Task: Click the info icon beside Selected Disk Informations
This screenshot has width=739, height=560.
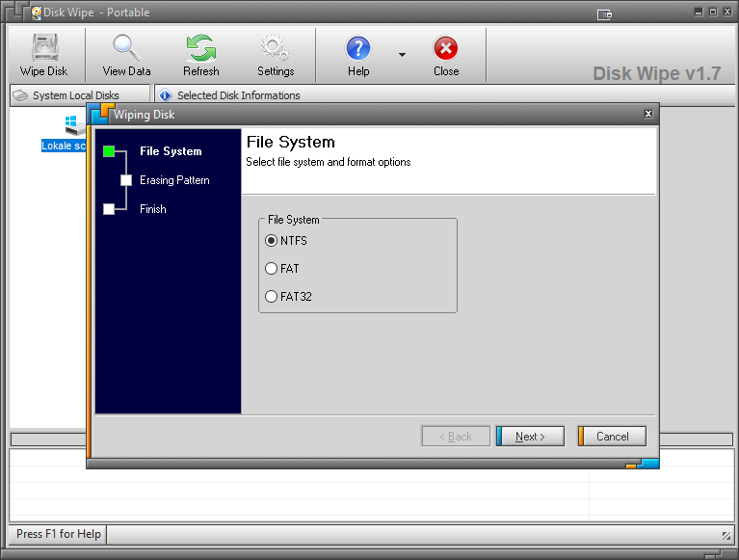Action: tap(165, 95)
